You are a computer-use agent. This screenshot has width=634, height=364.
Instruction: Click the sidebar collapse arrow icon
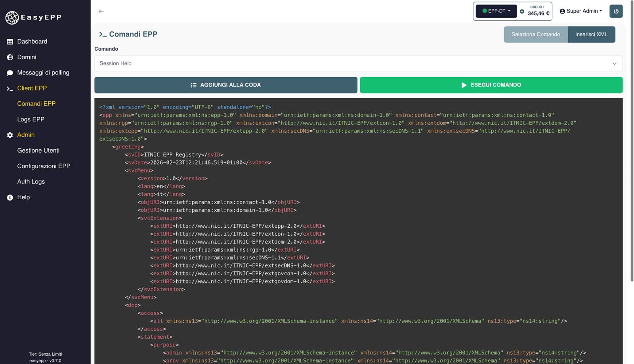click(x=101, y=11)
